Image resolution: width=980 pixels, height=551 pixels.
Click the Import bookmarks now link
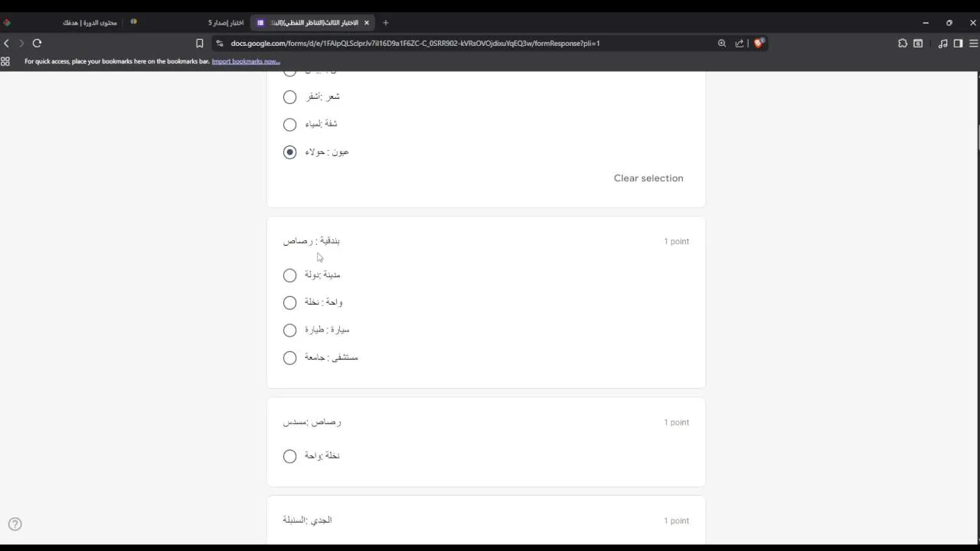tap(246, 61)
